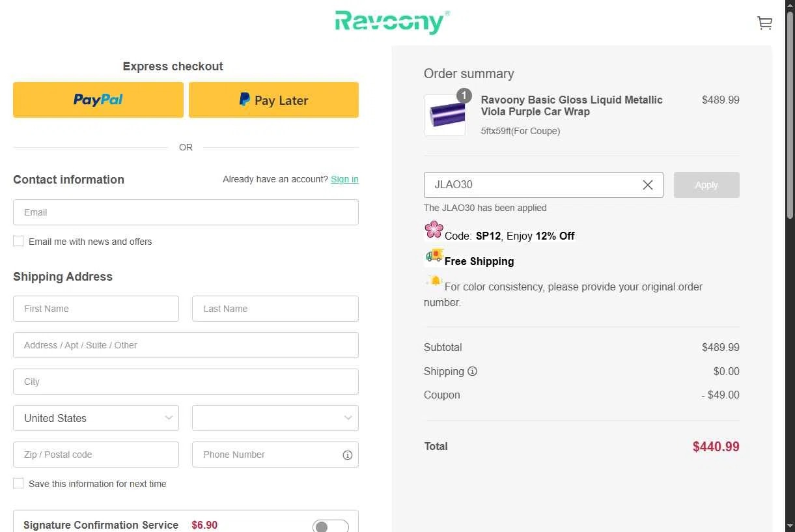Click the item quantity badge
795x532 pixels.
point(464,96)
